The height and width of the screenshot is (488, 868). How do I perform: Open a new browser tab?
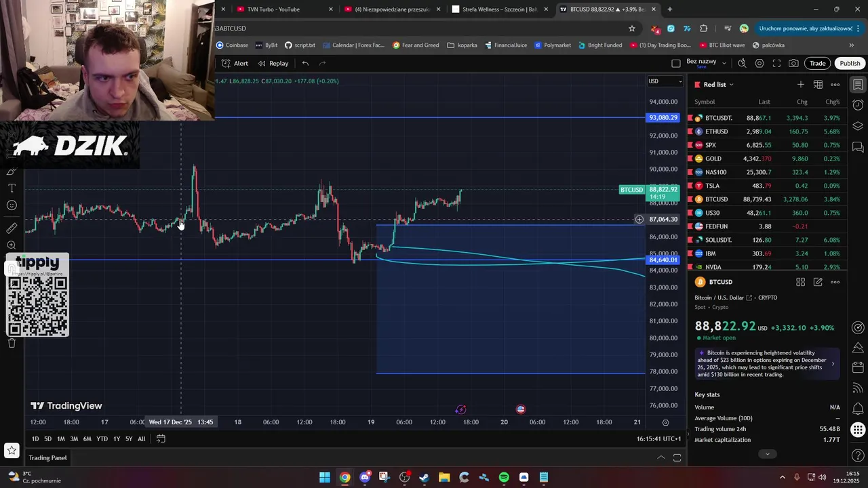670,9
